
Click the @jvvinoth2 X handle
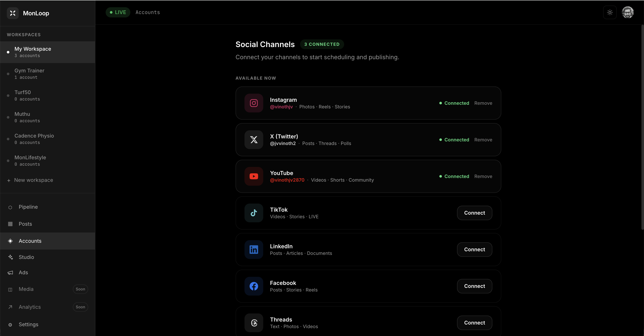[283, 144]
